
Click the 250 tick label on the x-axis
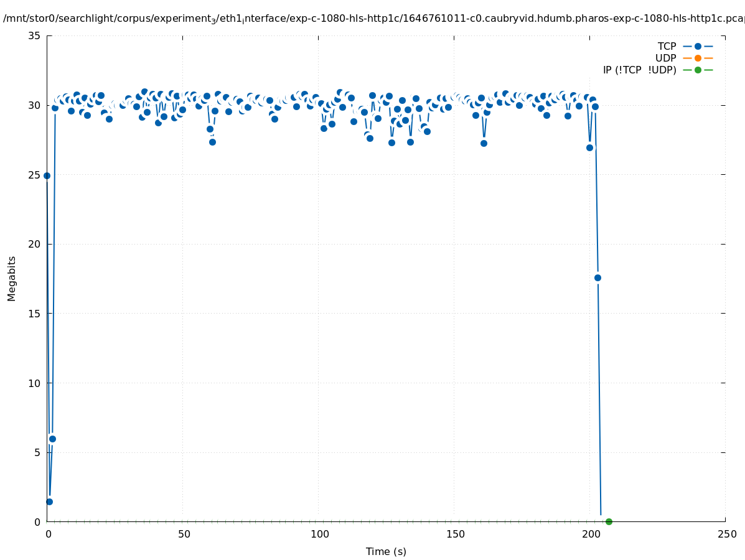click(726, 534)
